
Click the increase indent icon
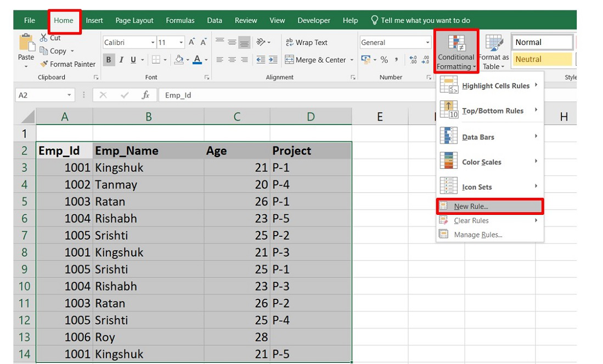(273, 60)
